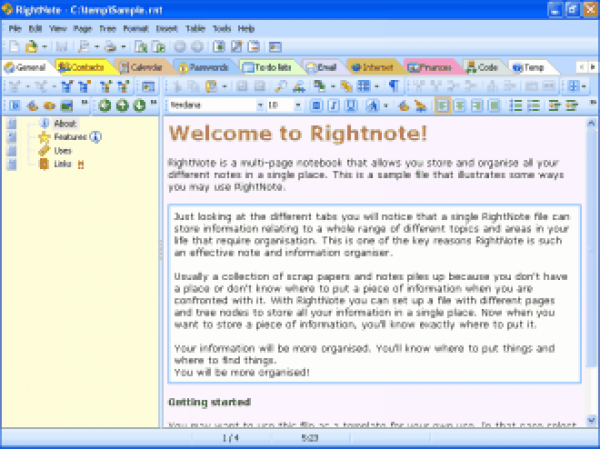Open the font name dropdown showing Verdana
Screen dimensions: 600x449
point(260,105)
